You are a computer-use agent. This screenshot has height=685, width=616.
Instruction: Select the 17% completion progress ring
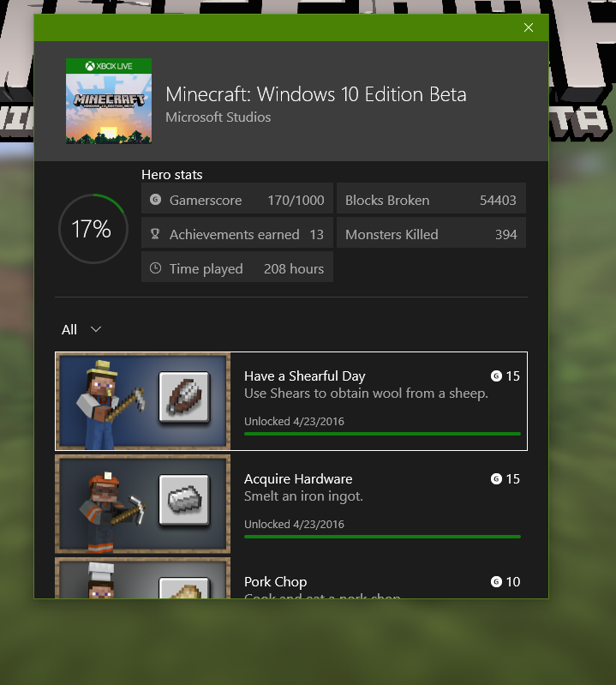93,229
